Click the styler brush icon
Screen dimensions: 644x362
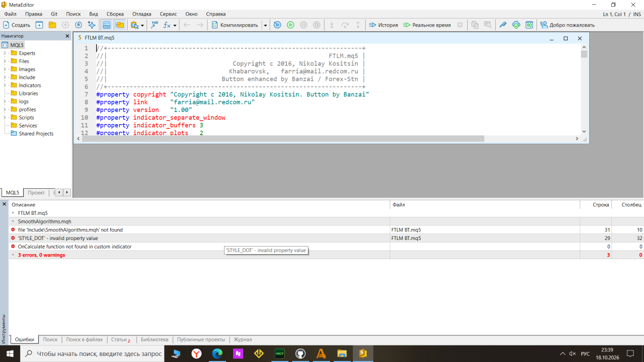(503, 25)
